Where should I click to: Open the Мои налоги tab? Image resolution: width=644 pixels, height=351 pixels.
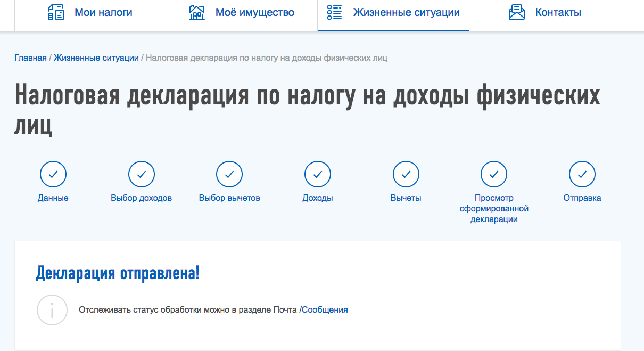(x=103, y=12)
